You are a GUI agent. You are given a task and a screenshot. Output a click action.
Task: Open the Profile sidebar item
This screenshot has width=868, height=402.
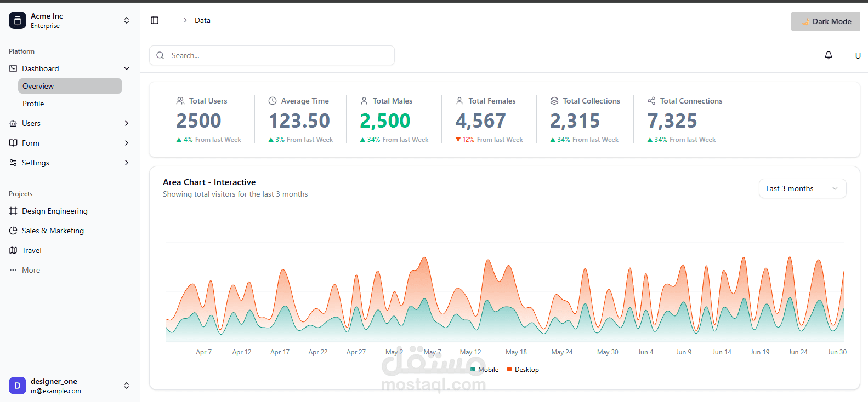[x=70, y=104]
